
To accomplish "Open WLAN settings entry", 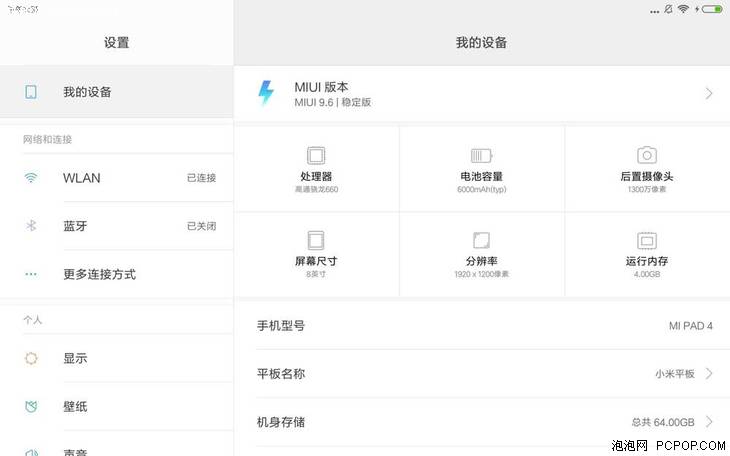I will click(116, 177).
